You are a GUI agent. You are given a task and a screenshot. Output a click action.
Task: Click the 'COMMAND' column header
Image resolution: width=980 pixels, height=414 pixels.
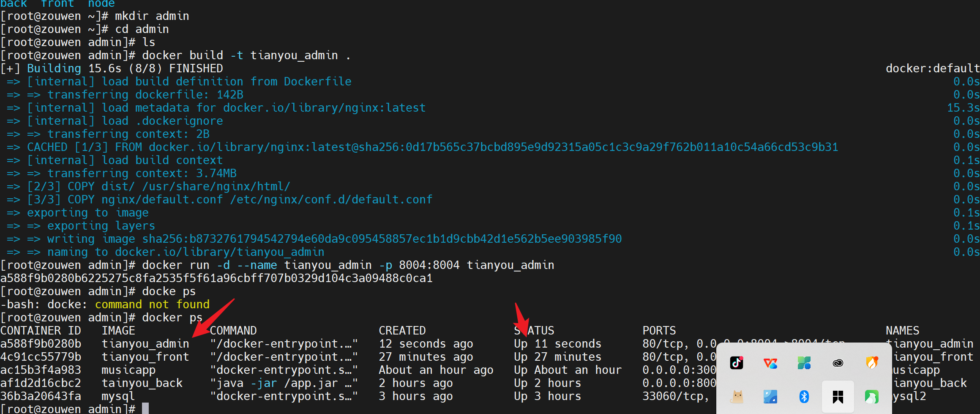[233, 331]
